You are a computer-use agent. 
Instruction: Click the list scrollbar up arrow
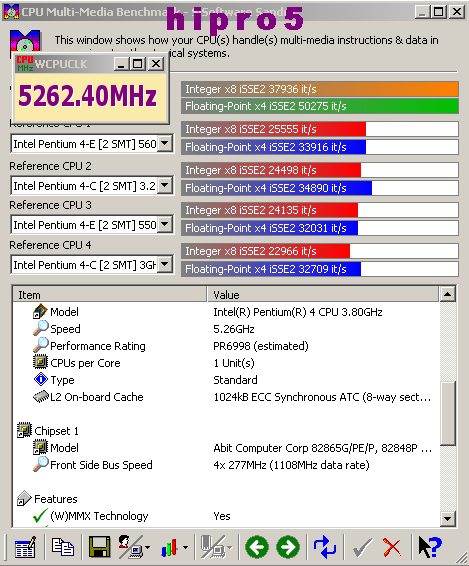tap(448, 294)
